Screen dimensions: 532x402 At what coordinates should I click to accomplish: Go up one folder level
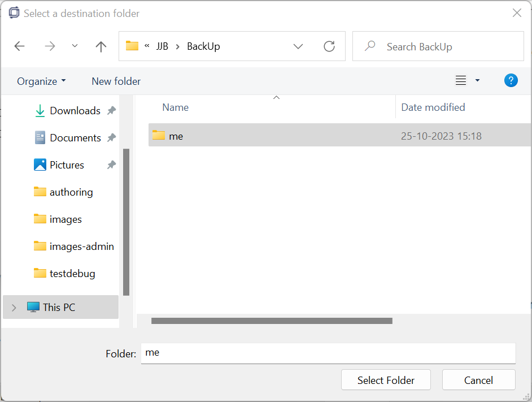[x=101, y=46]
